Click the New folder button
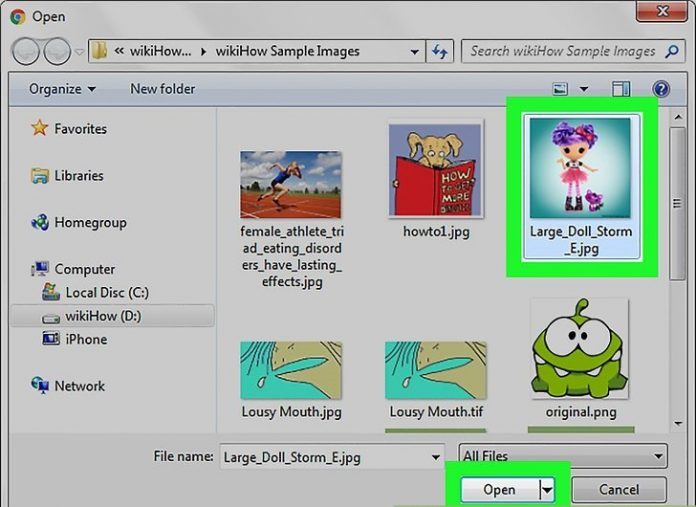This screenshot has width=696, height=507. pos(163,89)
